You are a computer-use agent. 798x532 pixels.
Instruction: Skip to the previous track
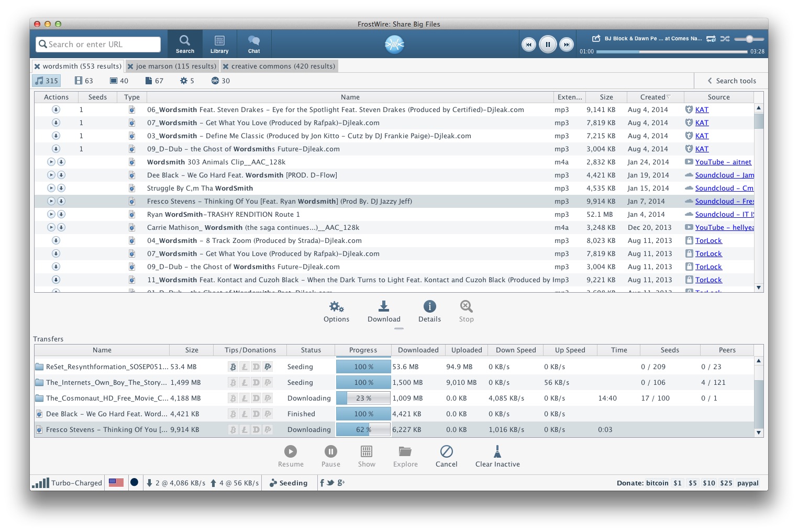click(x=528, y=45)
